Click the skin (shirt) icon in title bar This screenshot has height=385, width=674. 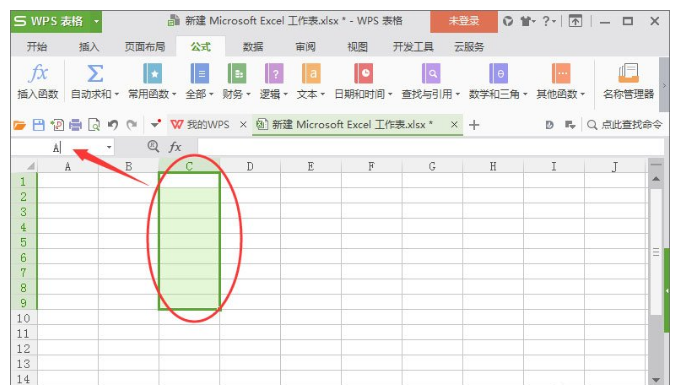tap(525, 21)
